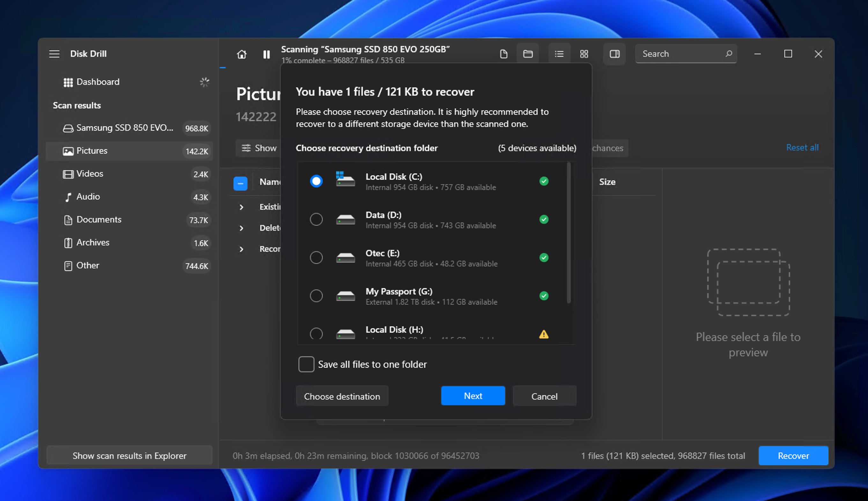
Task: Click the scan progress bar under the toolbar
Action: pyautogui.click(x=223, y=68)
